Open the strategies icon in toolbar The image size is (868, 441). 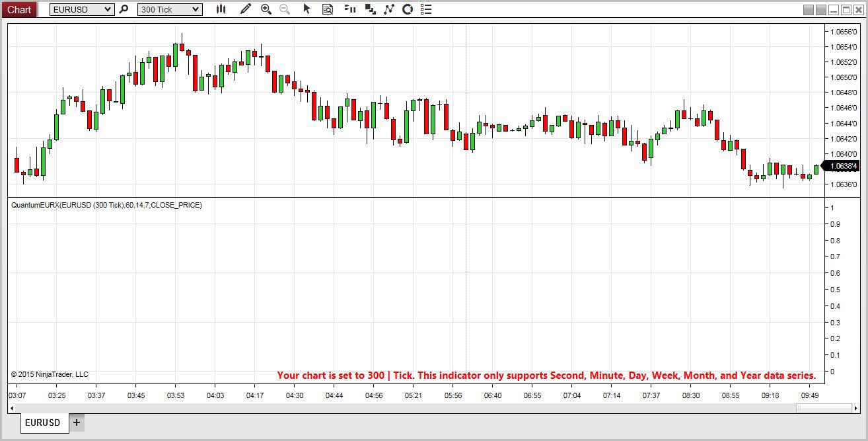point(370,9)
